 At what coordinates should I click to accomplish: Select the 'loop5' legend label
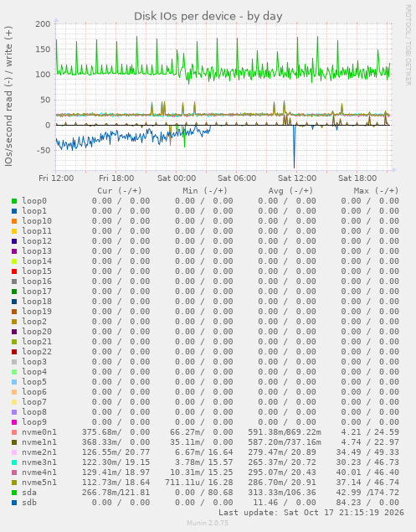[34, 382]
